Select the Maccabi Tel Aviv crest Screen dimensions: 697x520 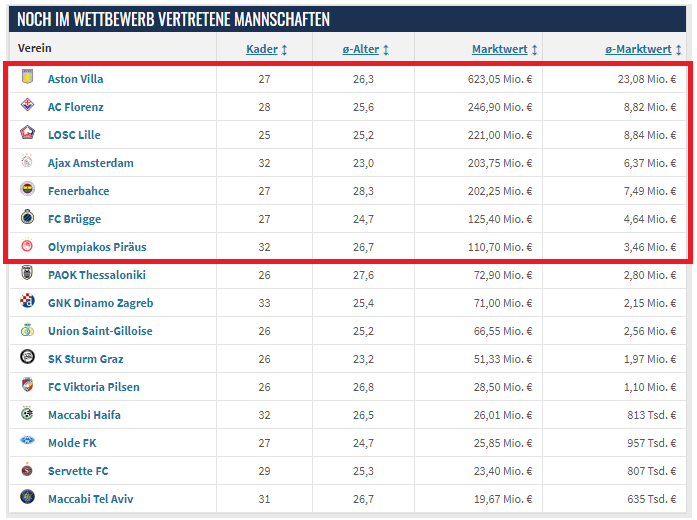28,496
